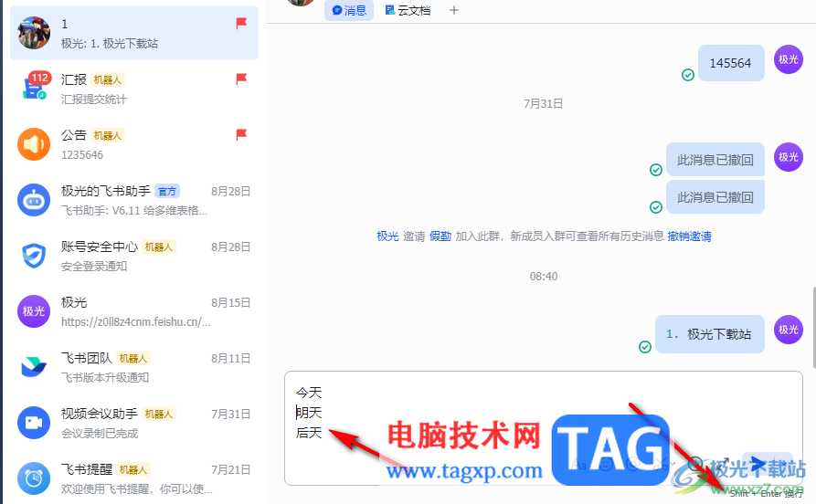
Task: Click the 飞书团队 bird logo avatar
Action: point(34,367)
